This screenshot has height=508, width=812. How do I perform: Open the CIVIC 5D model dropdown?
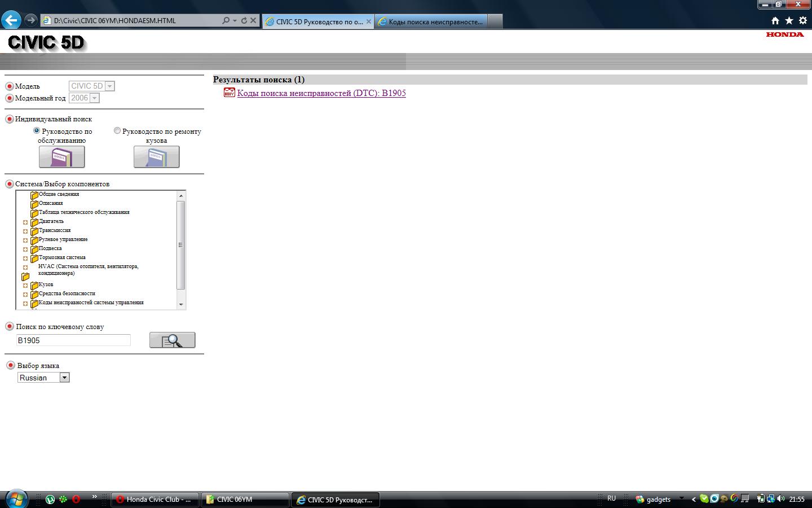92,86
